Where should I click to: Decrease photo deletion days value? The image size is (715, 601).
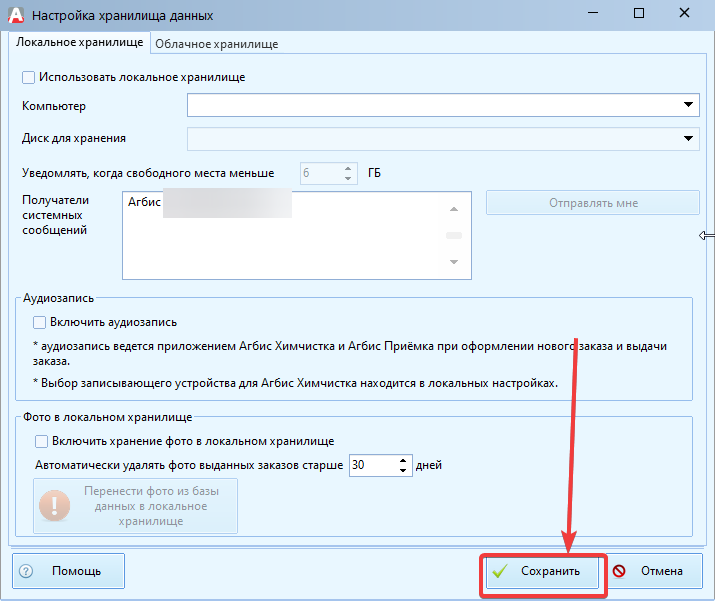coord(403,470)
